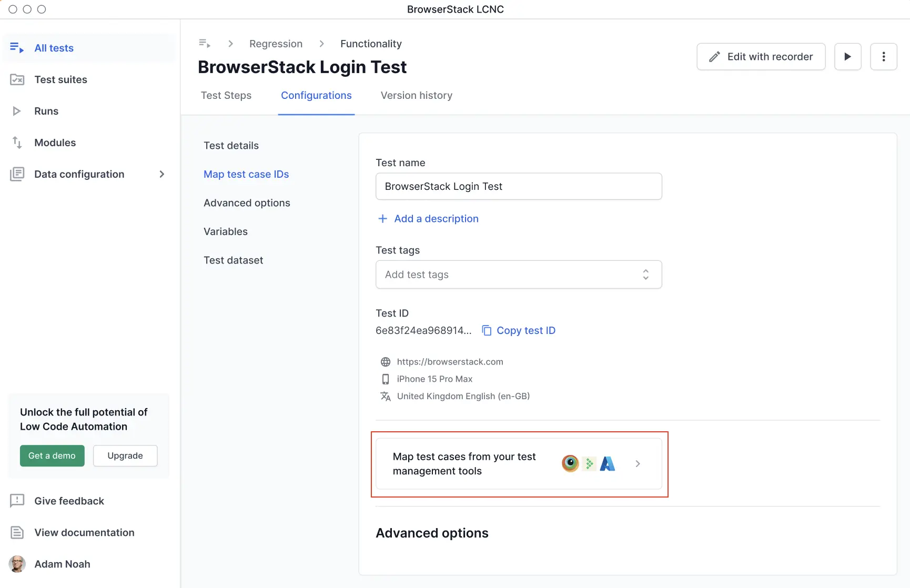This screenshot has height=588, width=910.
Task: Open the three-dot overflow menu
Action: [884, 56]
